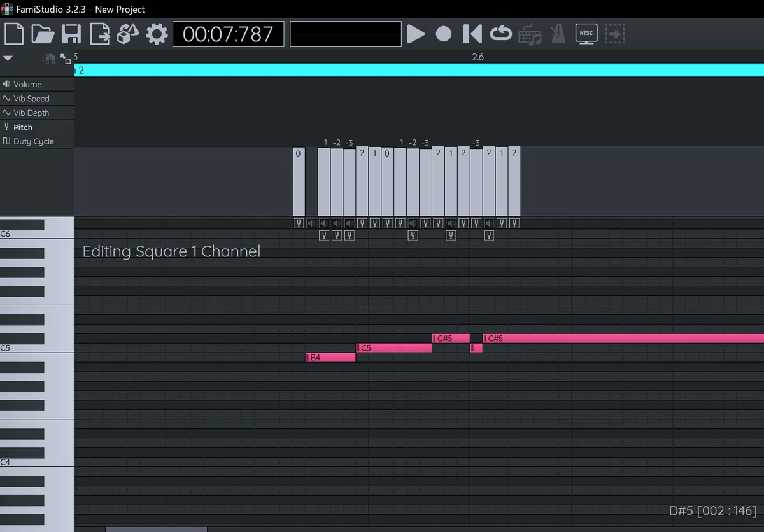The height and width of the screenshot is (532, 764).
Task: Open Settings with the gear icon
Action: (157, 34)
